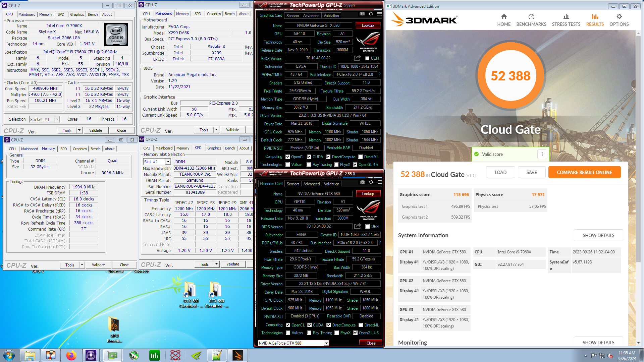Switch to Graphics tab in CPU-Z Mainboard window
Screen dimensions: 644x362
pyautogui.click(x=214, y=14)
